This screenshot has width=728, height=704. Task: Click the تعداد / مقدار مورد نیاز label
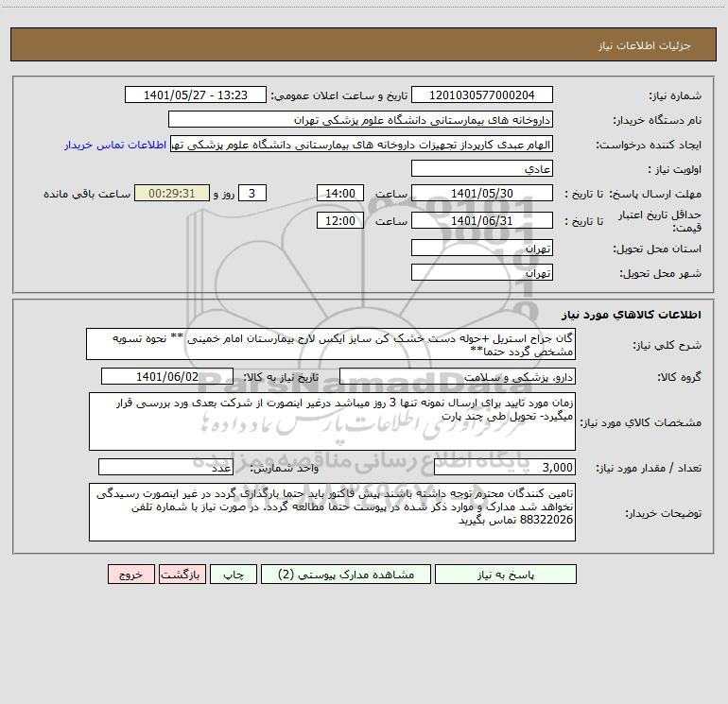(649, 468)
